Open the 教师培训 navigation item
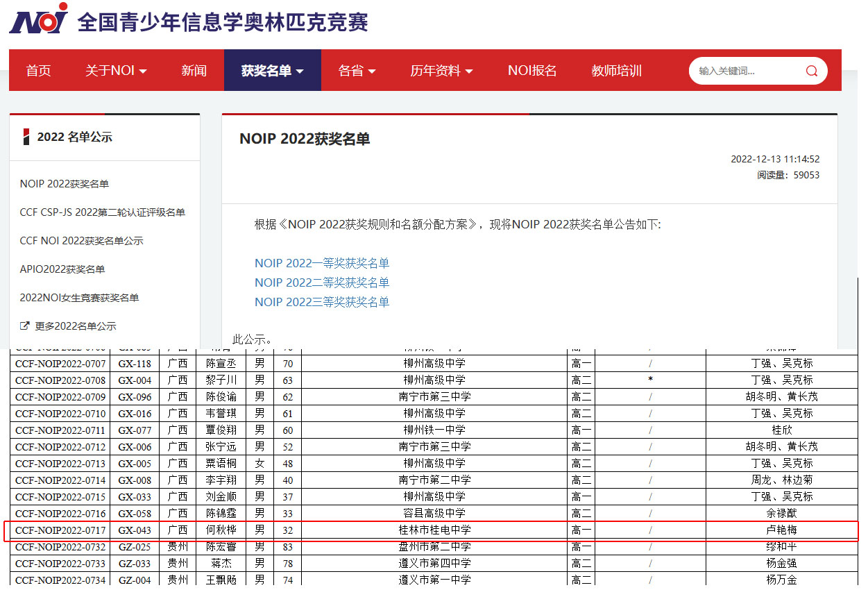Image resolution: width=868 pixels, height=590 pixels. 616,71
